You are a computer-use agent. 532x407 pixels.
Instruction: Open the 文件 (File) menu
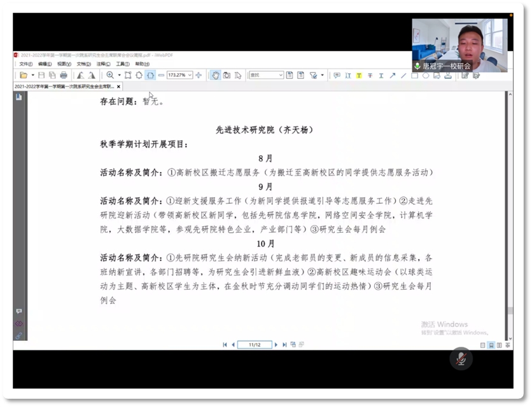pos(25,64)
